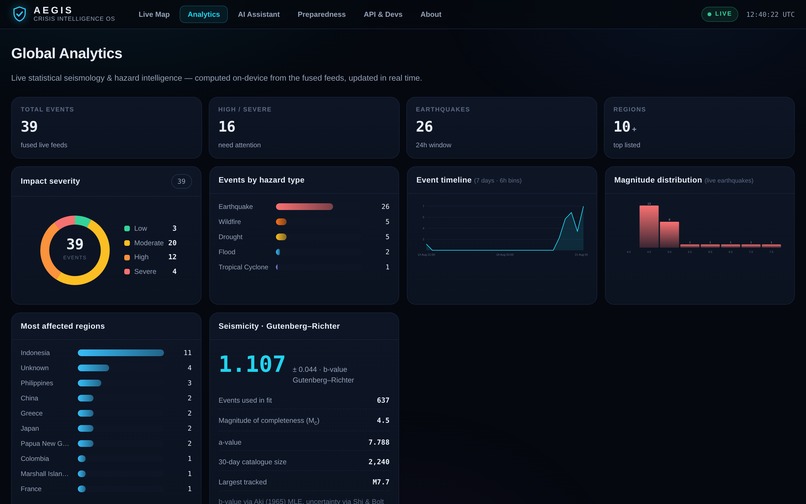
Task: Select the Regions value 10+
Action: tap(625, 127)
